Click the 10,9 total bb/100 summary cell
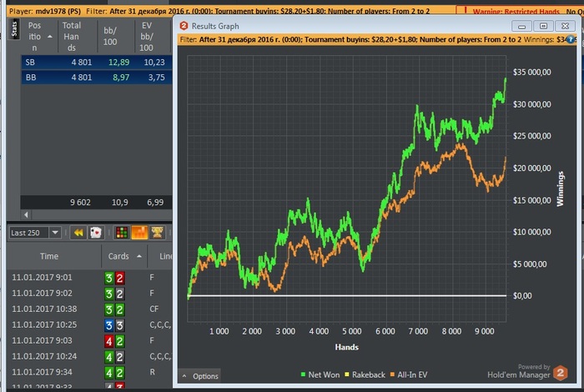Screen dimensions: 584x392 (120, 202)
